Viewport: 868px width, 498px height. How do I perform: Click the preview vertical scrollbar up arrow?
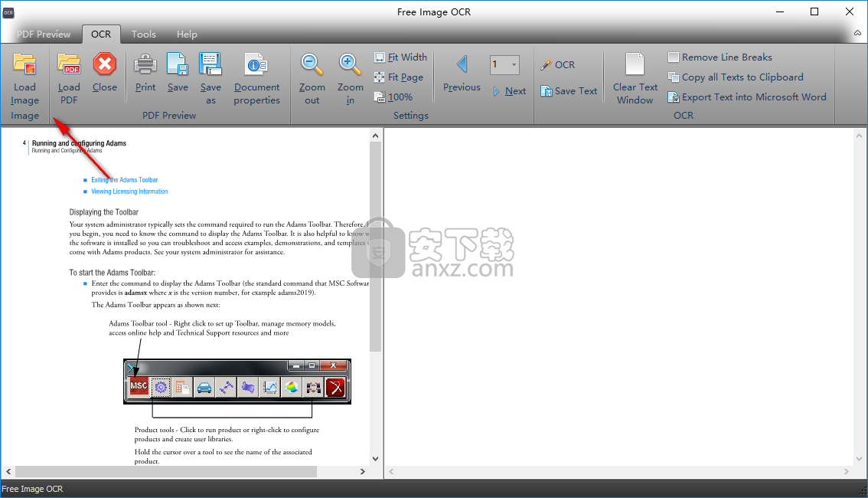(x=375, y=136)
